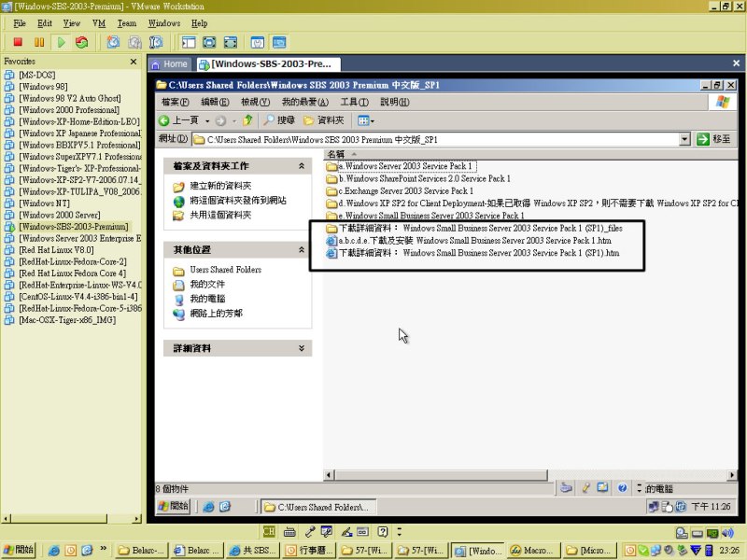This screenshot has height=560, width=747.
Task: Select [Windows-SBS-2003-Premium] in Favorites
Action: [x=74, y=227]
